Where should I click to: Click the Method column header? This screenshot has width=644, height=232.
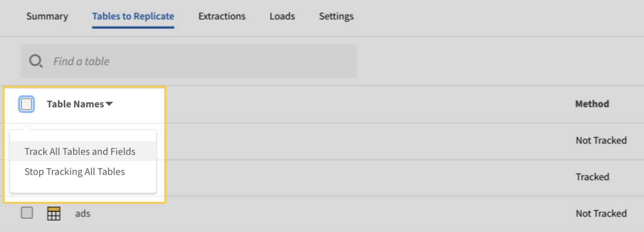click(x=592, y=104)
